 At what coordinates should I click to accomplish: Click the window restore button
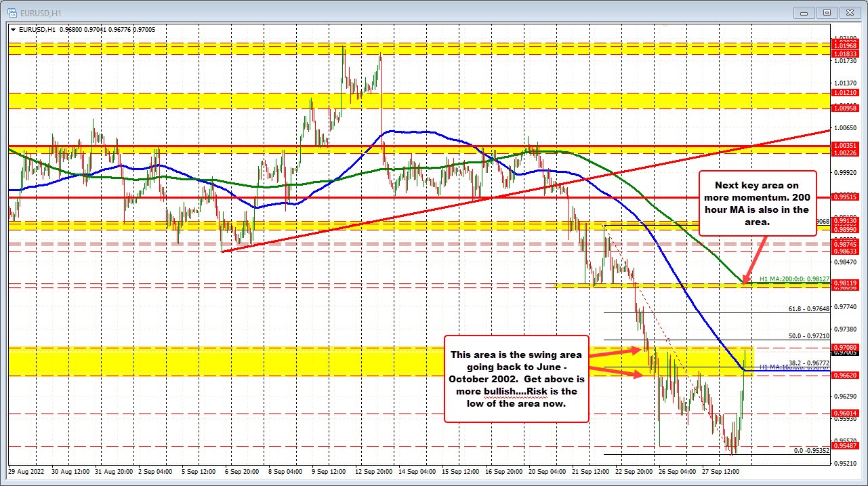(x=826, y=12)
